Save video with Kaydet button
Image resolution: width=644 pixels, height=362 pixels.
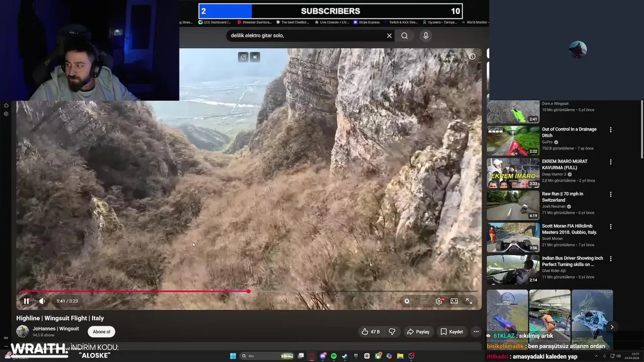pyautogui.click(x=452, y=332)
